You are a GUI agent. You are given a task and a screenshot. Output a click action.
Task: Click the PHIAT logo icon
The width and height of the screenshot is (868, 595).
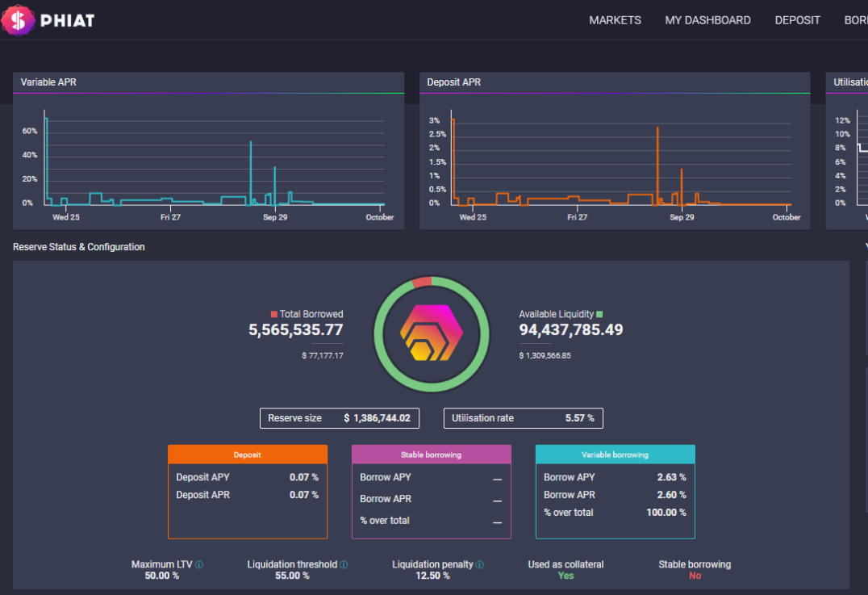tap(18, 20)
